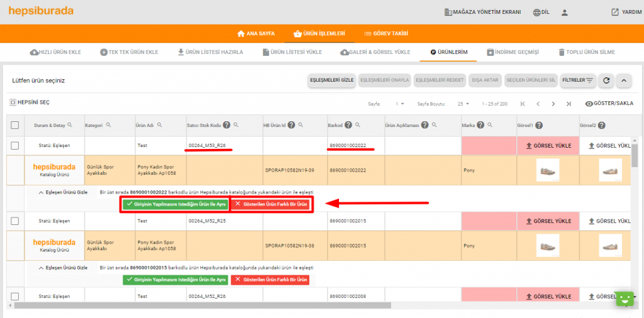
Task: Open the user profile icon
Action: click(x=565, y=12)
